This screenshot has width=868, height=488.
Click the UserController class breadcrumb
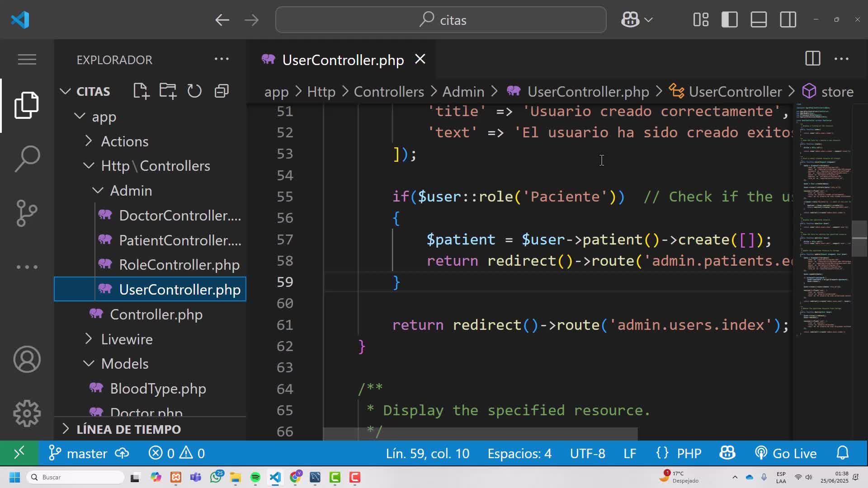726,92
